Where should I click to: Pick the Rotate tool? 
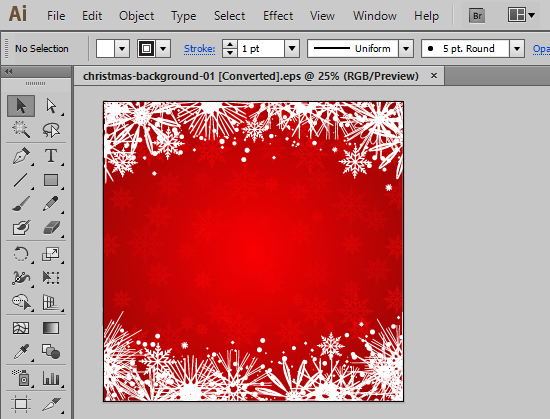coord(21,254)
